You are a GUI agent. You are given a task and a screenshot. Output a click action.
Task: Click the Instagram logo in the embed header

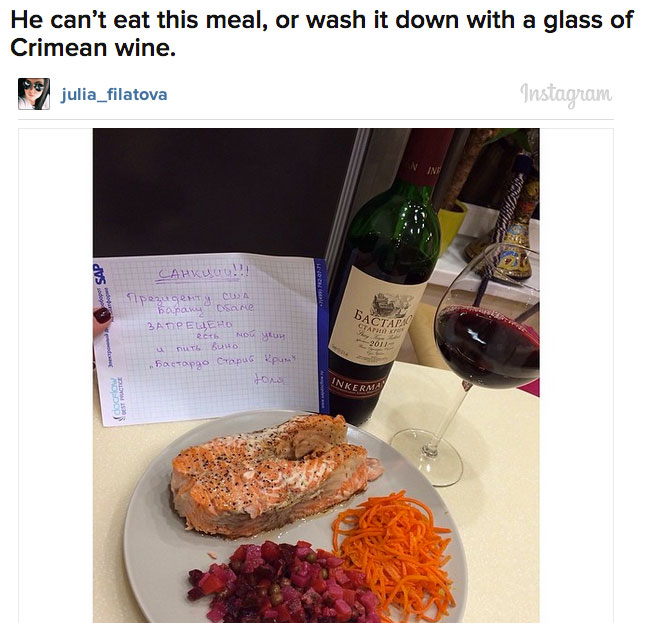(566, 95)
